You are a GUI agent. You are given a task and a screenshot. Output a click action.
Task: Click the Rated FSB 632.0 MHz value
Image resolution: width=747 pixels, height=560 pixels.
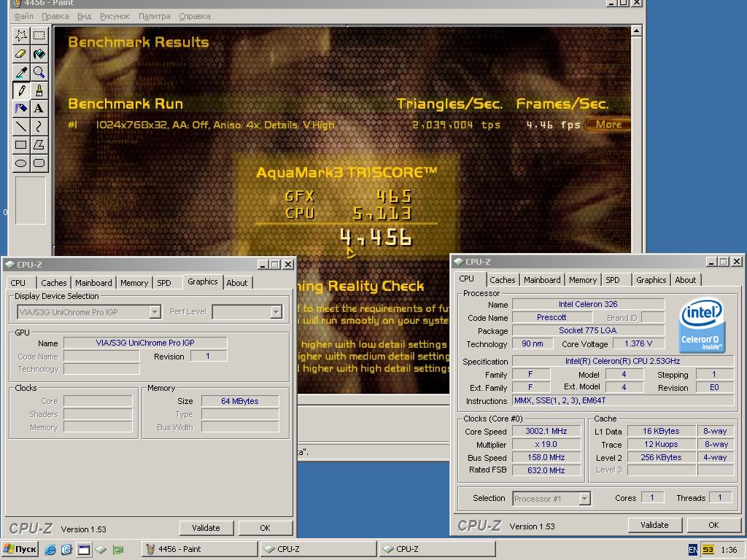pyautogui.click(x=546, y=470)
